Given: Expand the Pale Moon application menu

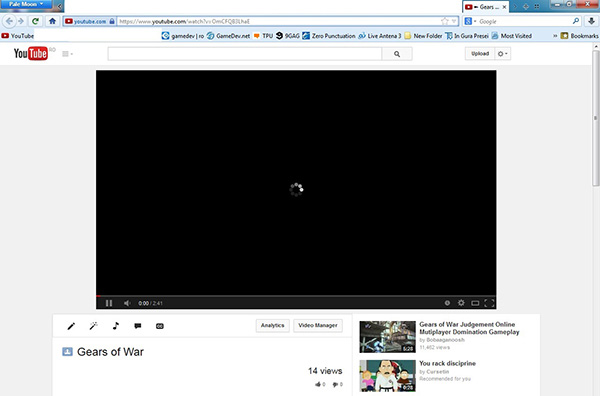Looking at the screenshot, I should [26, 5].
